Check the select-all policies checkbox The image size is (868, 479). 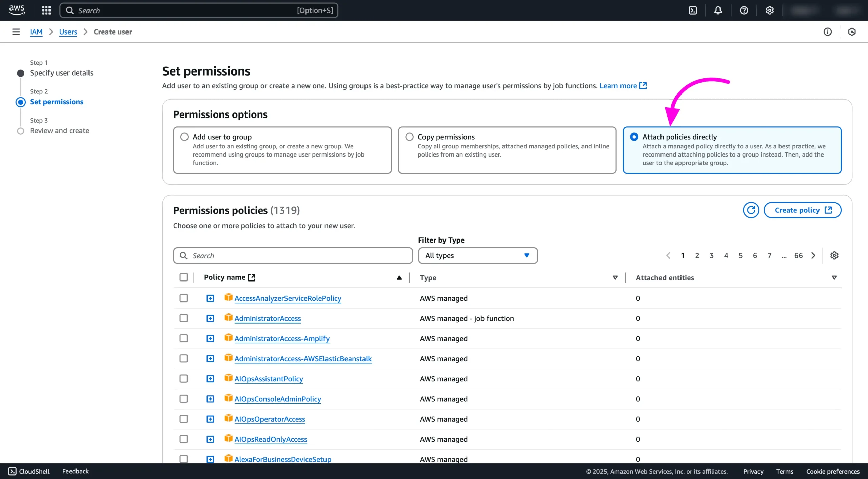pos(184,277)
